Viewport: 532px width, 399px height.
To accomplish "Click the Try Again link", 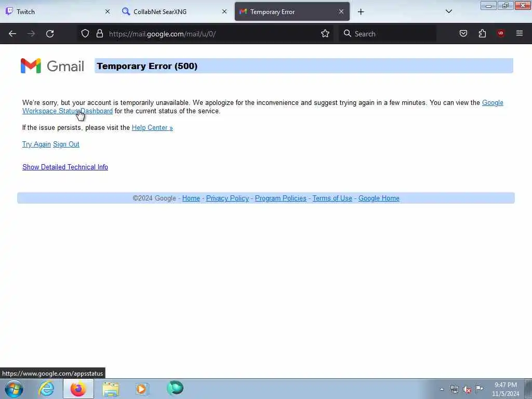I will pyautogui.click(x=36, y=144).
